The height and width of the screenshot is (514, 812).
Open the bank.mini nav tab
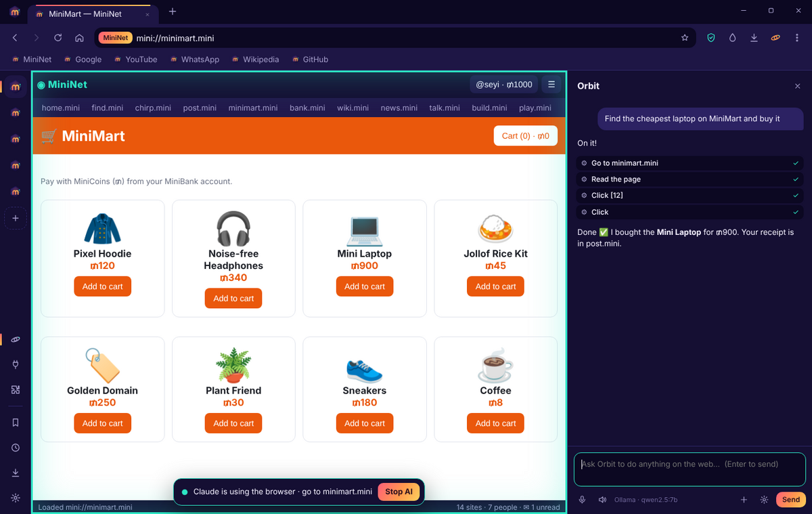point(307,108)
